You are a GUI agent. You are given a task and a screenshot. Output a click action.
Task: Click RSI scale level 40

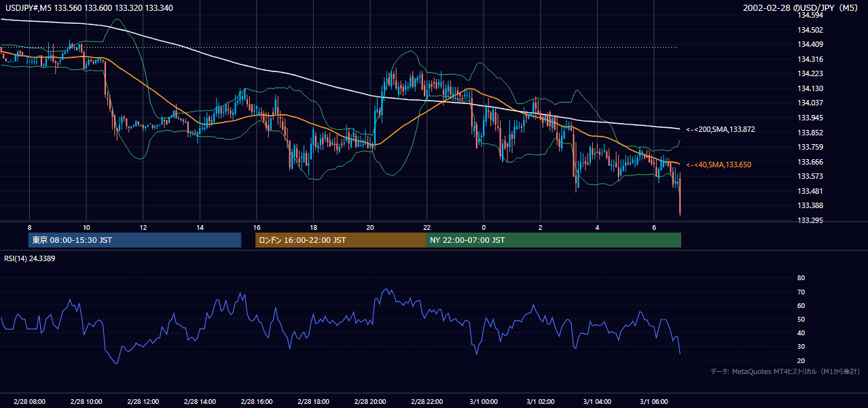pos(801,333)
